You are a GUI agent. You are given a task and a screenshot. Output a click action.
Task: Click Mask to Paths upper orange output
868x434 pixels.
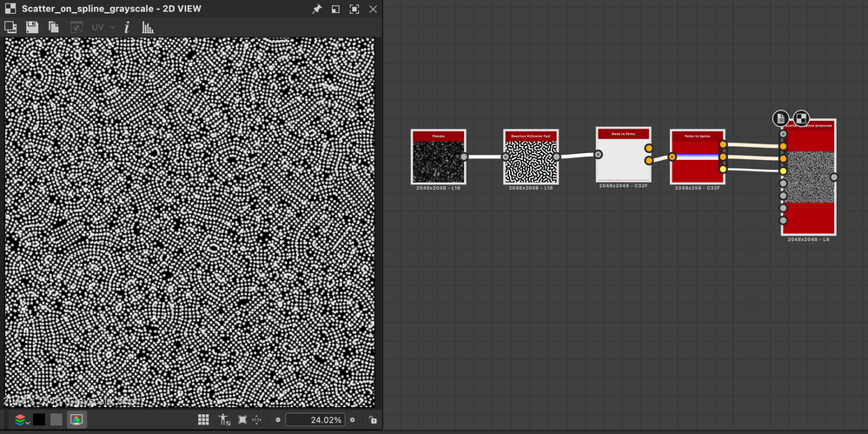(x=649, y=149)
